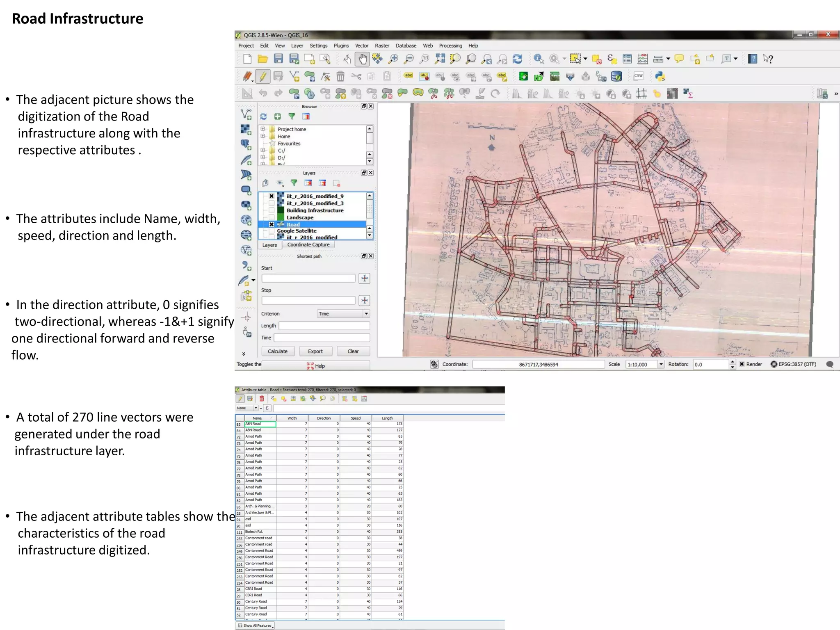The width and height of the screenshot is (840, 630).
Task: Zoom to full extent
Action: pyautogui.click(x=440, y=59)
